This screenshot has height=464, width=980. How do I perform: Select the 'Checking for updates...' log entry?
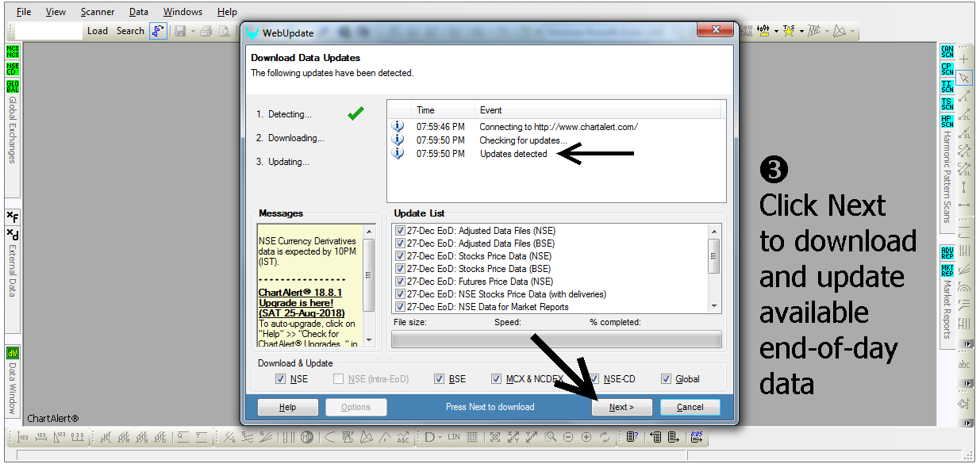(524, 140)
